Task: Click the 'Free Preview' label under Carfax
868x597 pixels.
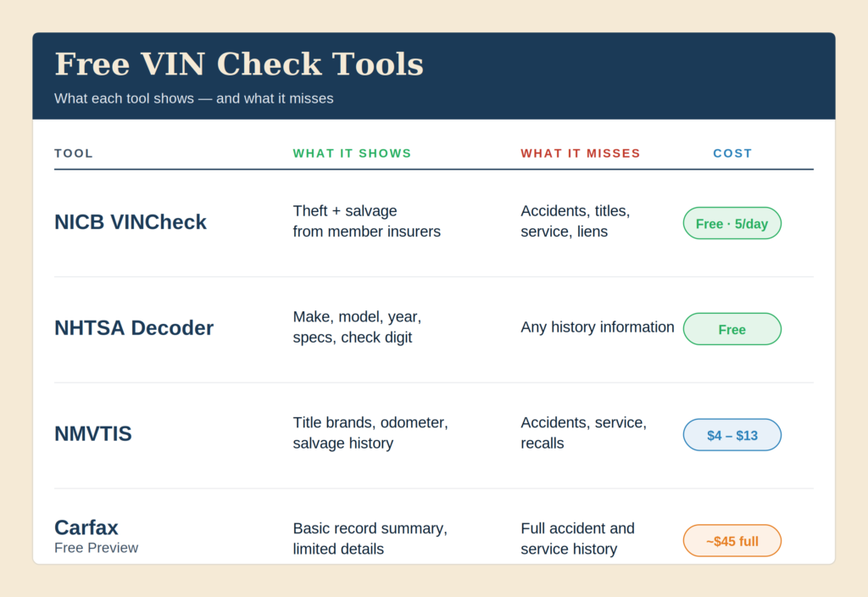Action: tap(97, 548)
